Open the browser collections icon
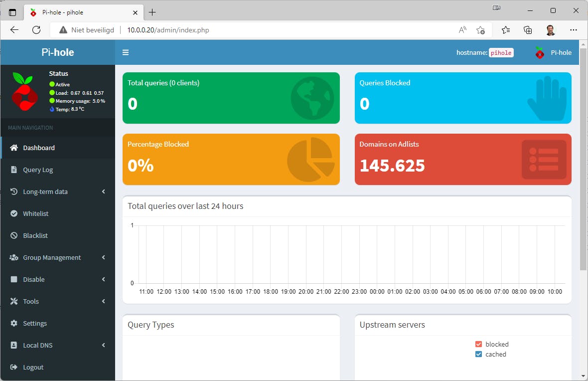 pos(528,30)
